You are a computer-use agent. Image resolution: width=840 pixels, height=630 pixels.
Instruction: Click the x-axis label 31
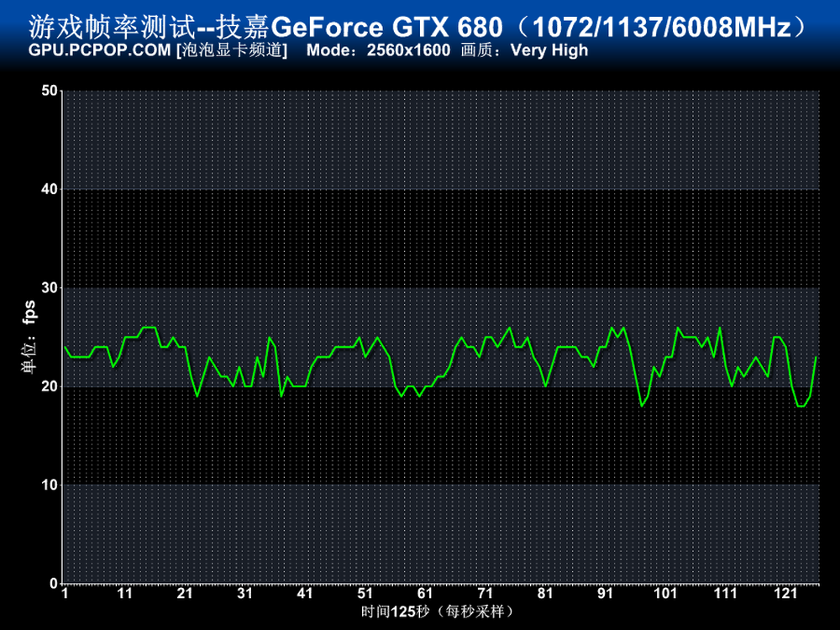click(x=244, y=594)
